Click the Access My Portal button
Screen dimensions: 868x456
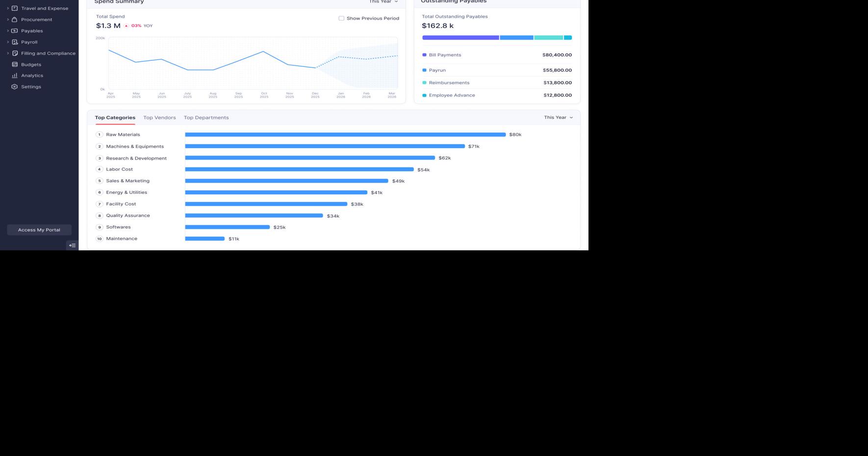tap(39, 229)
